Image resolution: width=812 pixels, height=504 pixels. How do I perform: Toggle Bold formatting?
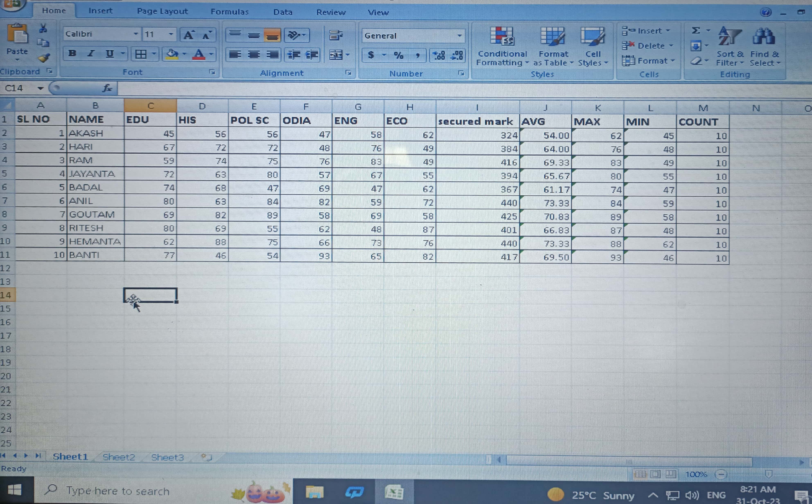coord(72,54)
